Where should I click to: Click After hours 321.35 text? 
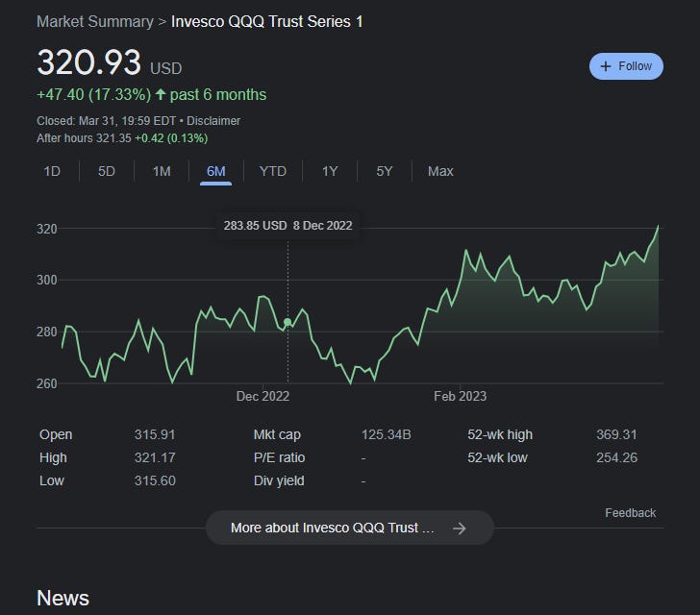[84, 138]
